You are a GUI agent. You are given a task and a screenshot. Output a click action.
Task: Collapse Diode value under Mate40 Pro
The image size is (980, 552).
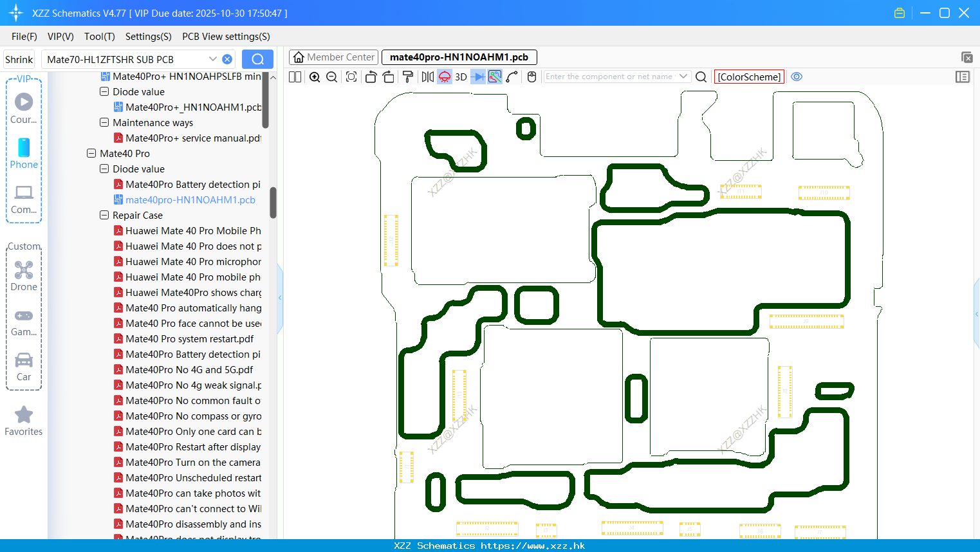104,169
